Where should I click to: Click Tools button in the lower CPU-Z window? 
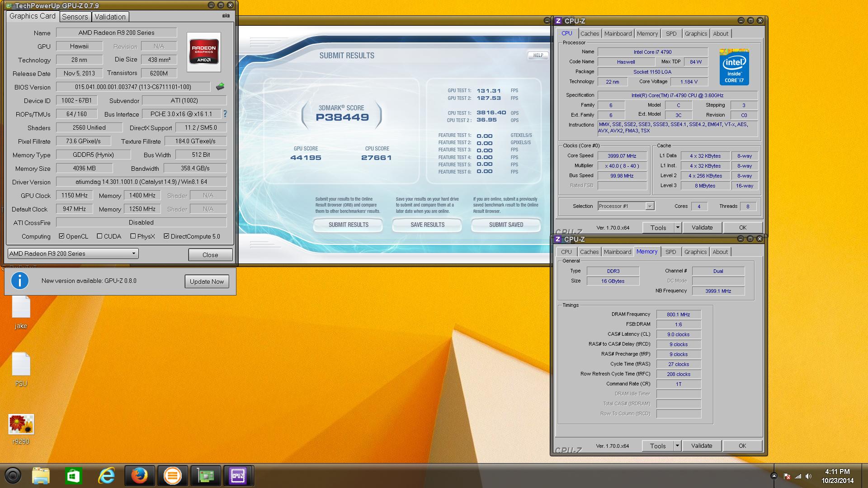coord(658,446)
